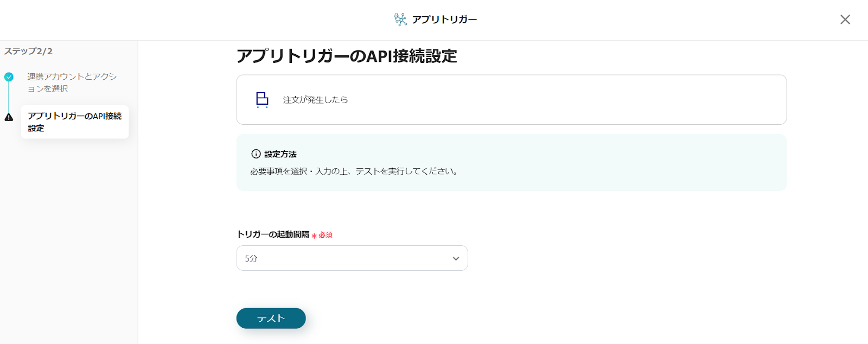Expand the interval list via chevron arrow

point(456,259)
